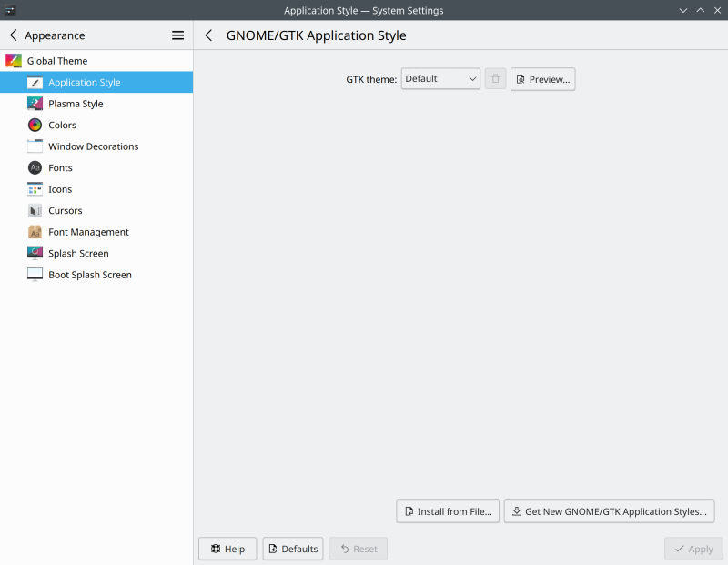Click Get New GNOME/GTK Application Styles
The image size is (728, 565).
[x=609, y=511]
